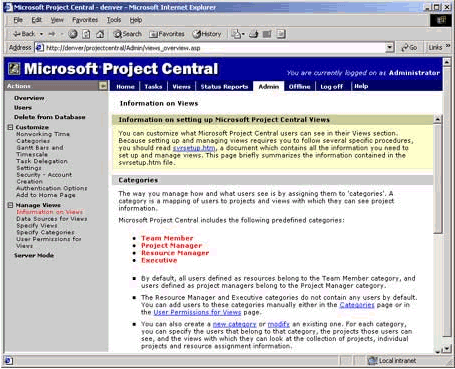This screenshot has width=455, height=369.
Task: Open Users in Actions pane
Action: (x=23, y=108)
